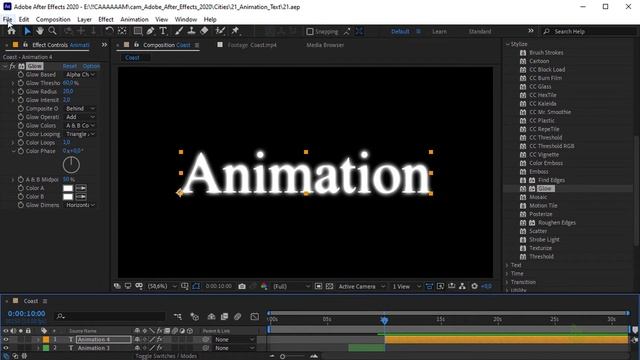The image size is (640, 360).
Task: Enable the Snapping checkbox
Action: point(310,31)
